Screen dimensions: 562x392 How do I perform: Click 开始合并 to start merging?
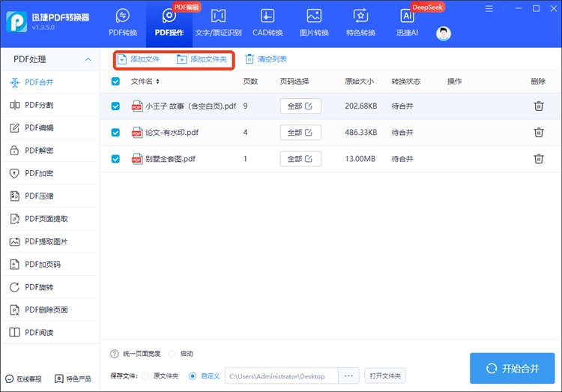pyautogui.click(x=513, y=368)
